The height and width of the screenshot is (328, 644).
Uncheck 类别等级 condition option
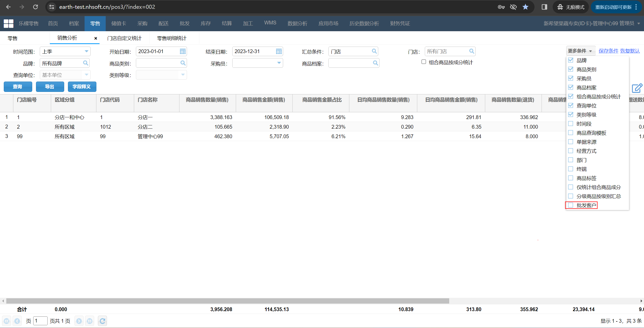coord(571,115)
